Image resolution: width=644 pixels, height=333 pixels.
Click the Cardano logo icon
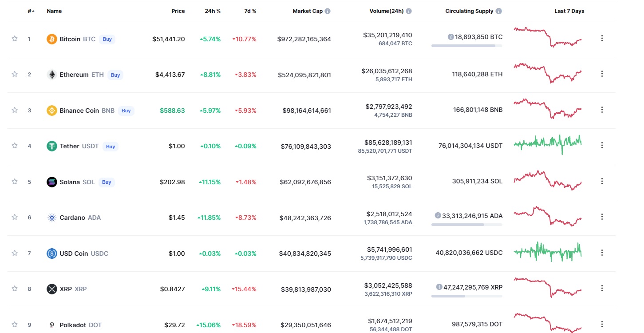(x=52, y=218)
